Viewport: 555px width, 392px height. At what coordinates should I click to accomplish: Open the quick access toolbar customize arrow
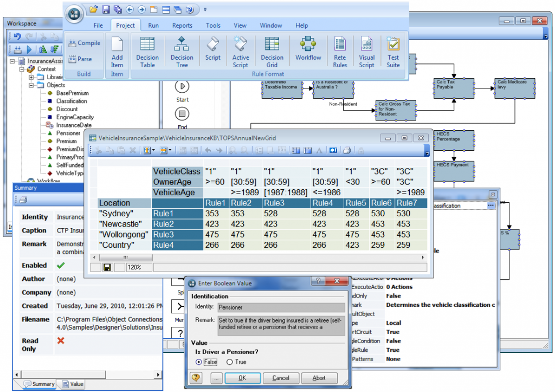tap(205, 10)
